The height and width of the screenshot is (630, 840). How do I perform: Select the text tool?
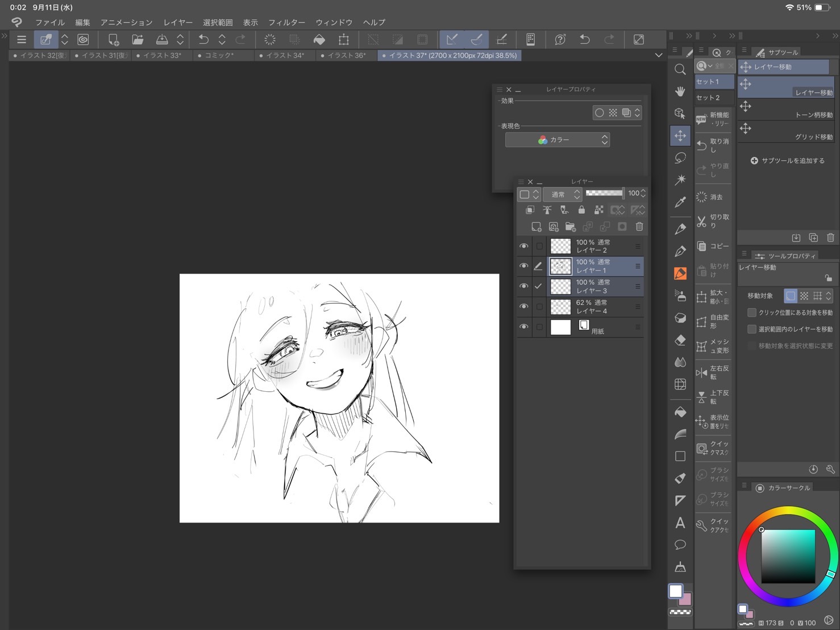click(680, 523)
